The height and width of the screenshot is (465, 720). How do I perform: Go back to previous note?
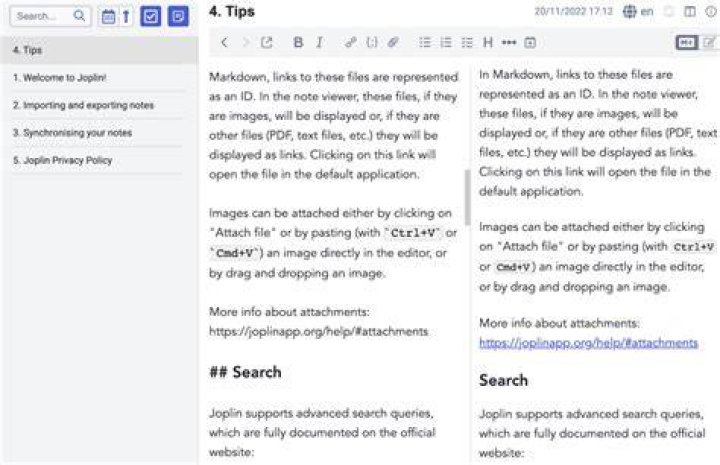(x=224, y=43)
